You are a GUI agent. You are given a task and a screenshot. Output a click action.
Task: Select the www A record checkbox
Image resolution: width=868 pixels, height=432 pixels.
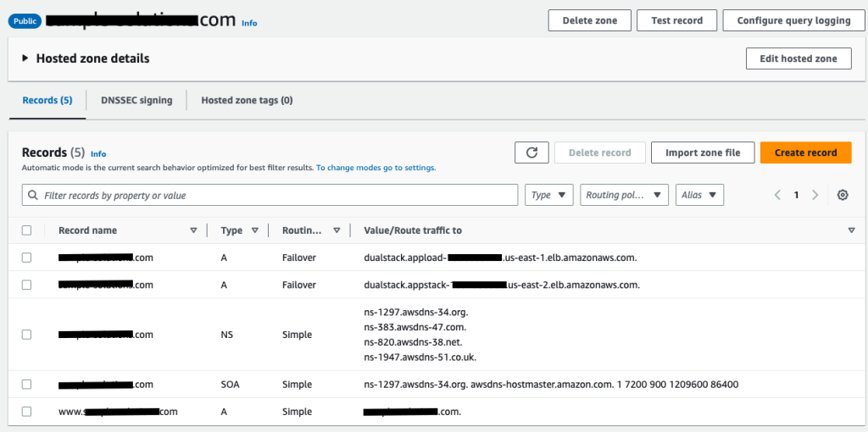26,412
